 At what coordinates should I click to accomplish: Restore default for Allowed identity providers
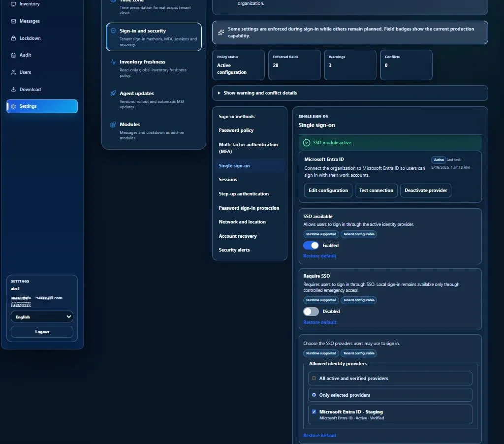point(320,435)
